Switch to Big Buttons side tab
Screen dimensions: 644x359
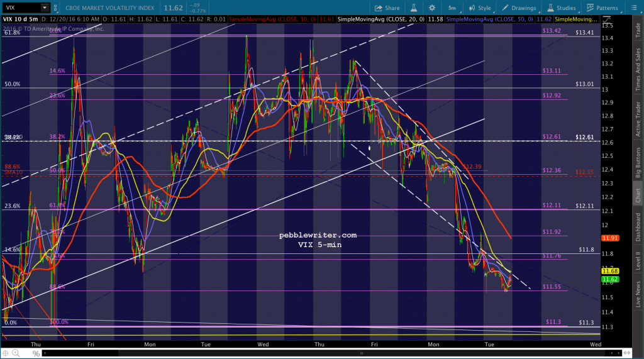pyautogui.click(x=638, y=162)
